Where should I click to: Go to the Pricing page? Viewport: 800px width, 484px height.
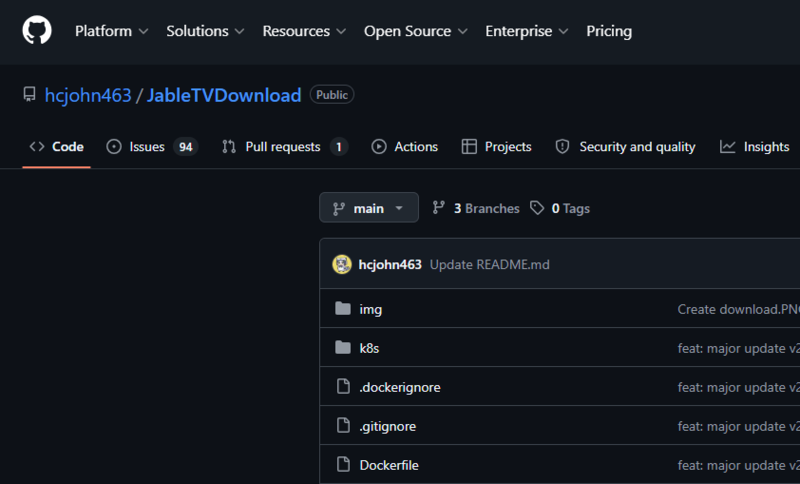(x=609, y=31)
